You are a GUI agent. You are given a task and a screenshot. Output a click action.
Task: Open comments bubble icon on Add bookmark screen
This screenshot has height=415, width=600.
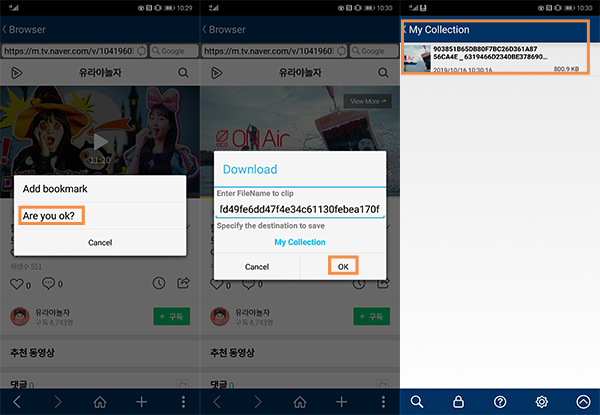click(49, 283)
